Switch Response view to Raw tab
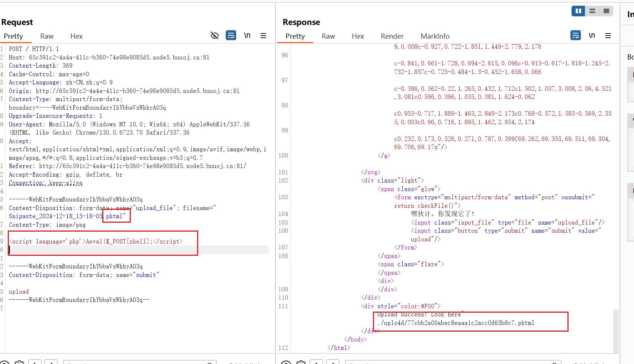Image resolution: width=634 pixels, height=364 pixels. 328,36
